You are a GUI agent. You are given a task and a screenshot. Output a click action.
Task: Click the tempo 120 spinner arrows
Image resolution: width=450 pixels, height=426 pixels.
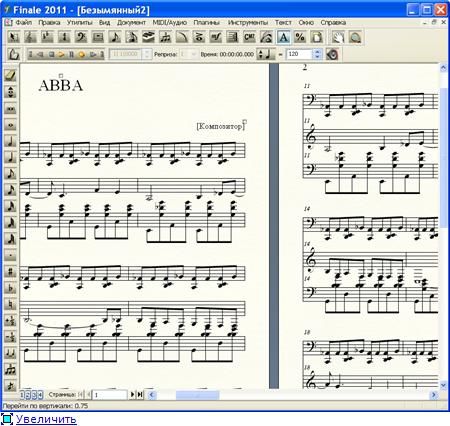click(317, 54)
